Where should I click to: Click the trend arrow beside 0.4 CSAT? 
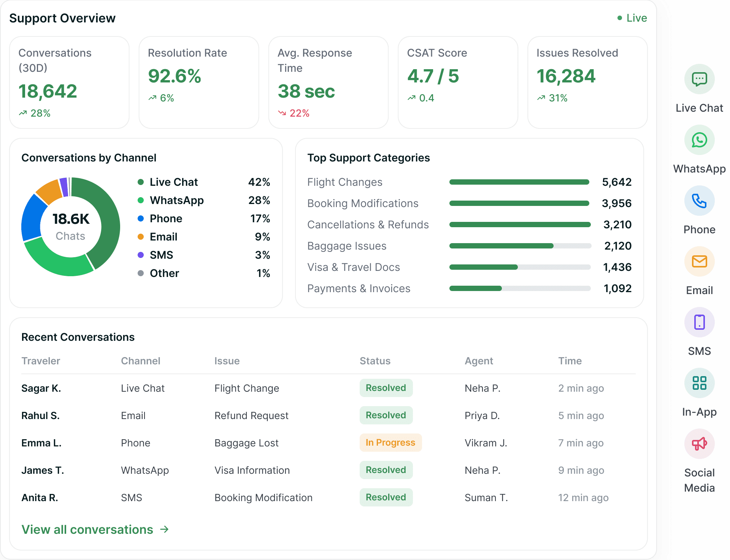pos(412,98)
